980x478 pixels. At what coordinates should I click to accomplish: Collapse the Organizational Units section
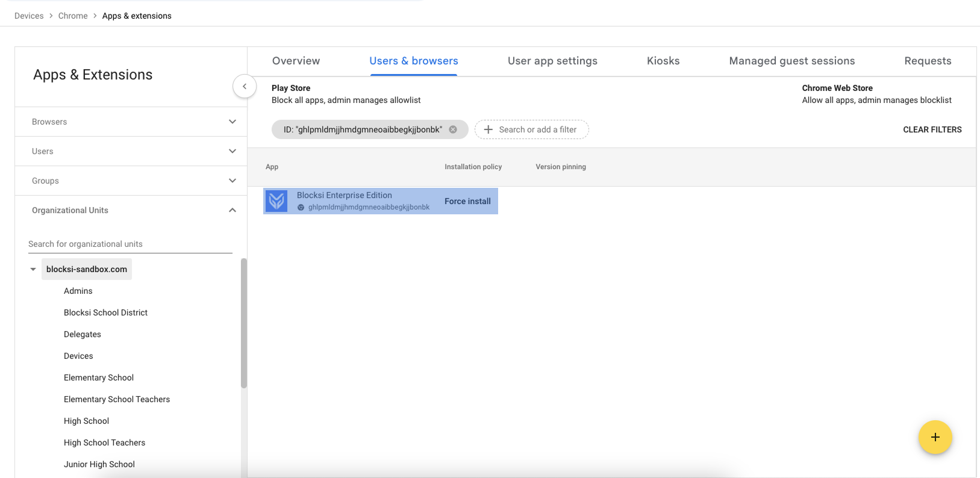point(233,210)
